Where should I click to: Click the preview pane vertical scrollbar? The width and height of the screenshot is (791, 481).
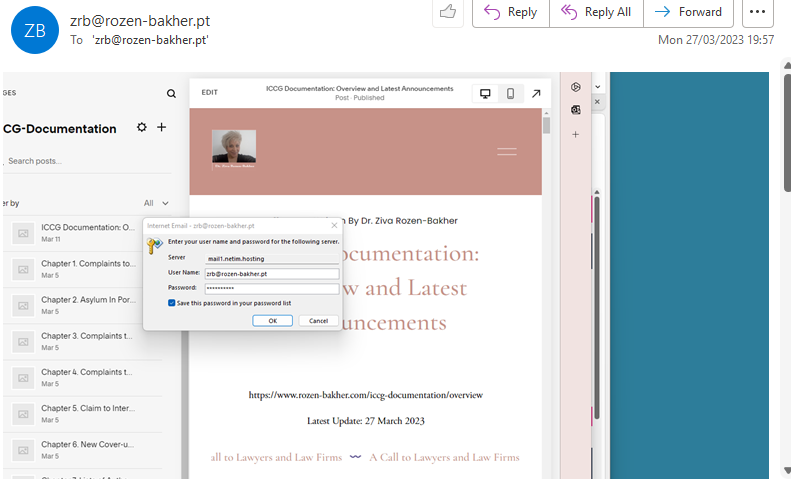[x=546, y=124]
